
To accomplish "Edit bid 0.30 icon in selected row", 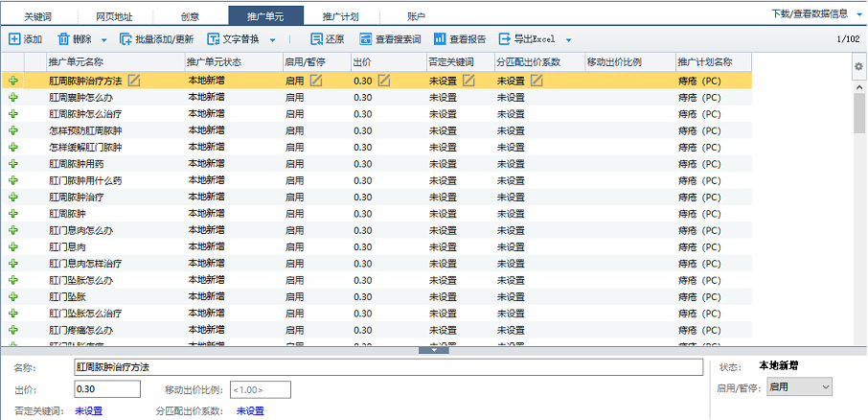I will coord(383,81).
